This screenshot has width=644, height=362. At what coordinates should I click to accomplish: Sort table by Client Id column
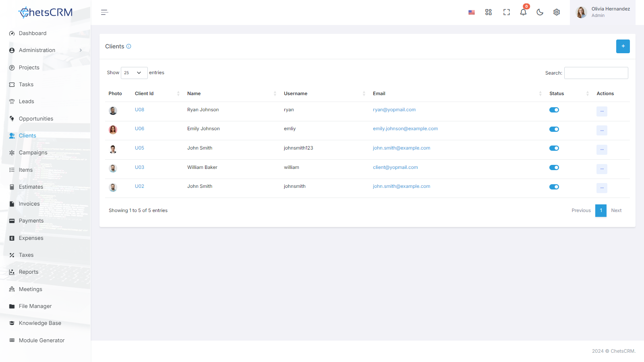[x=157, y=94]
